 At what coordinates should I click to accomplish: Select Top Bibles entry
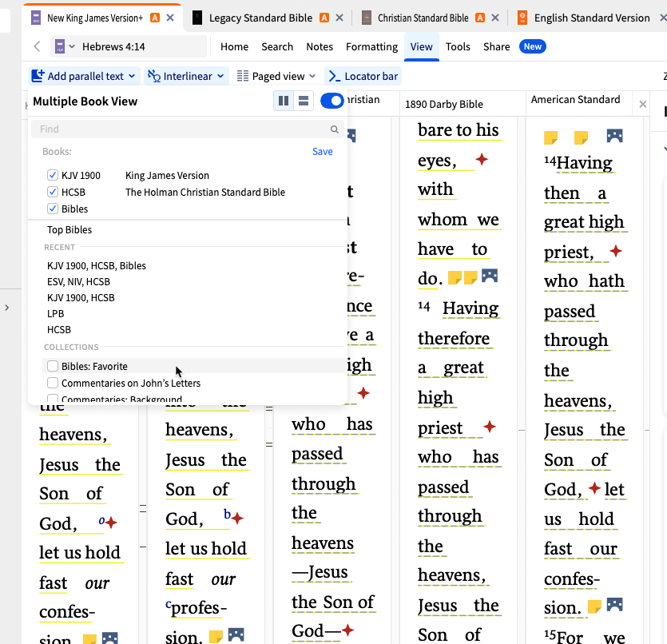69,229
